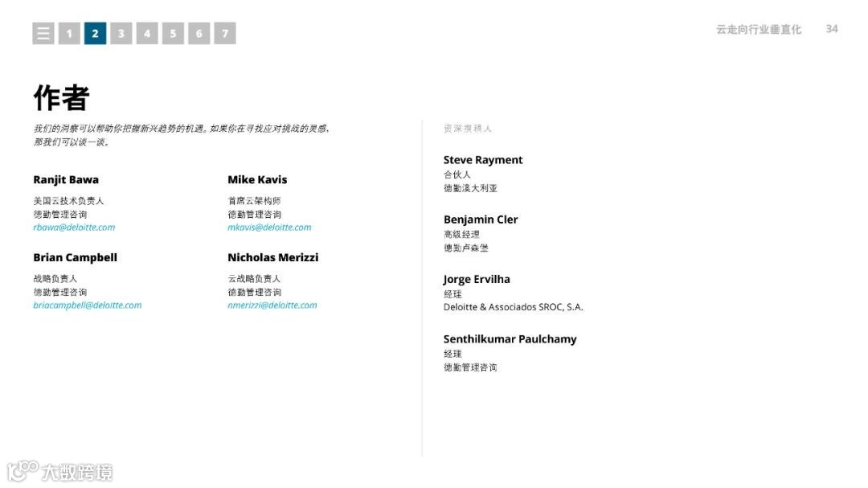Select the name Mike Kavis

257,179
